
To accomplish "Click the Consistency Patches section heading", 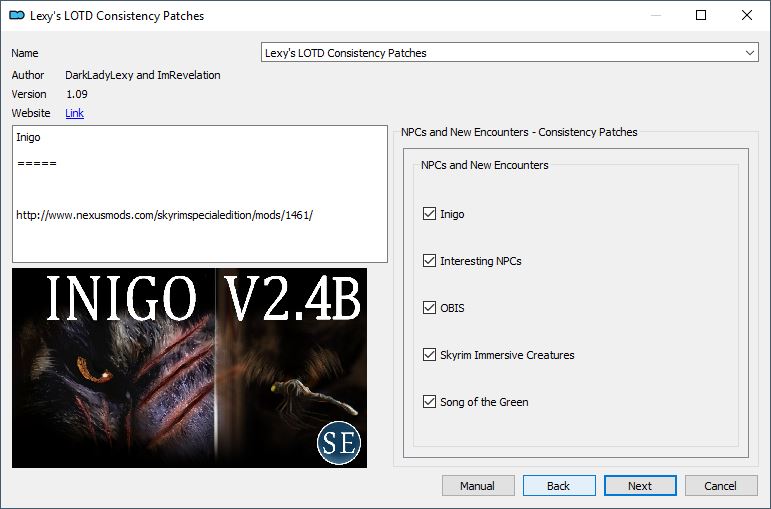I will coord(519,132).
